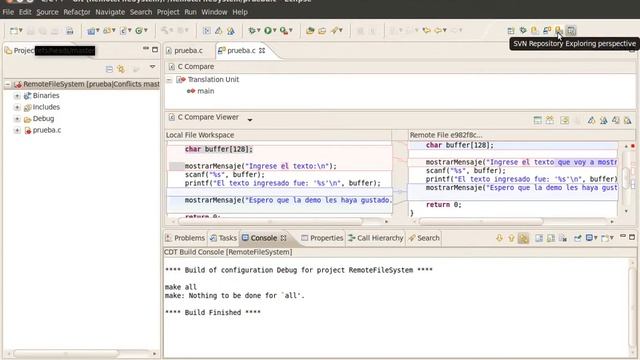Click the New C project wizard icon
Viewport: 640px width, 360px height.
click(x=91, y=31)
